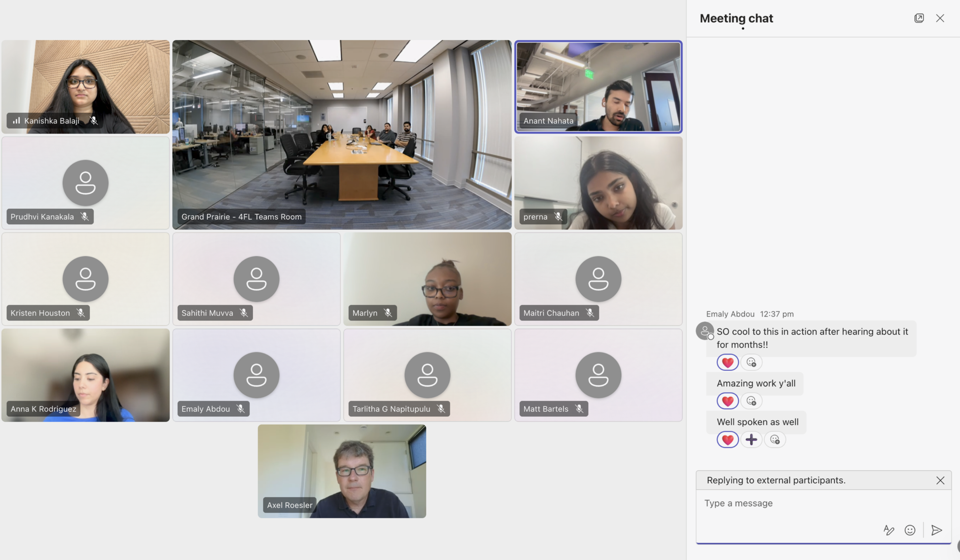
Task: Click Marlyn's muted microphone icon
Action: (387, 313)
